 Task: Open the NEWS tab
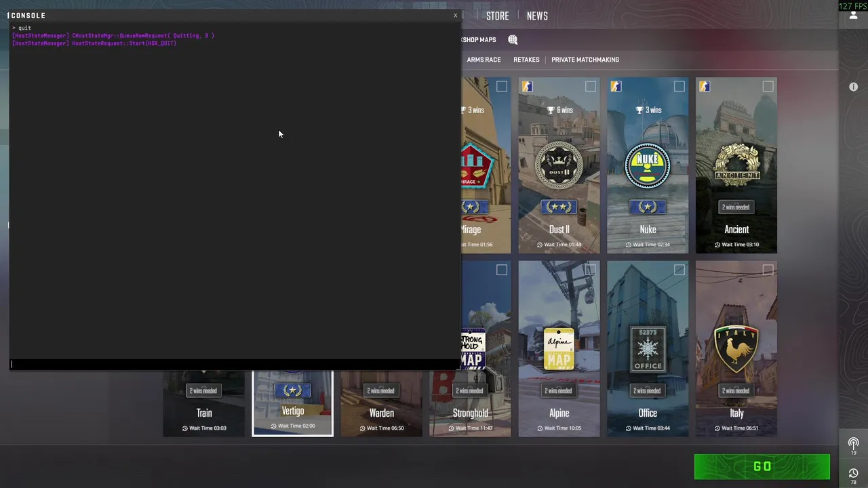point(537,16)
